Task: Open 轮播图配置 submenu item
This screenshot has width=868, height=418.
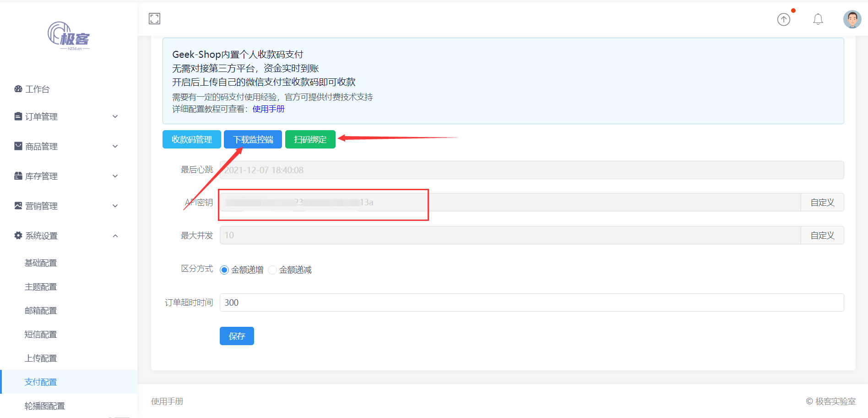Action: click(45, 406)
